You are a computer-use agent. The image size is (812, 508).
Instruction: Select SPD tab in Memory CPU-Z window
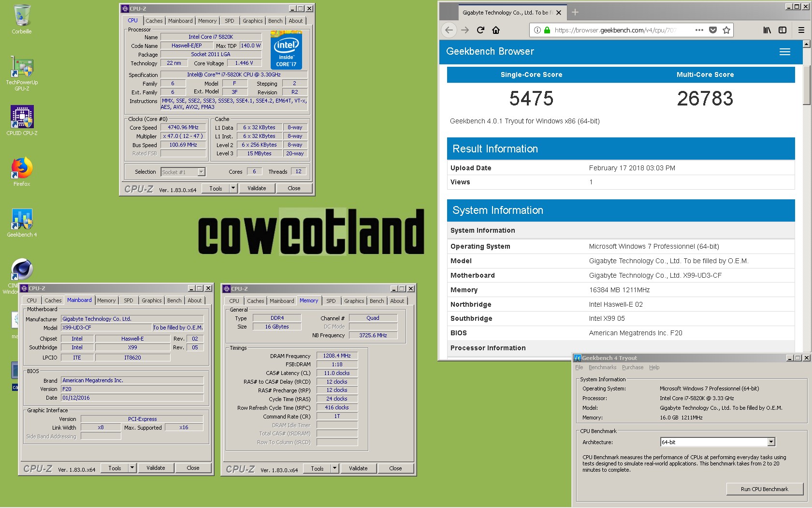coord(331,301)
